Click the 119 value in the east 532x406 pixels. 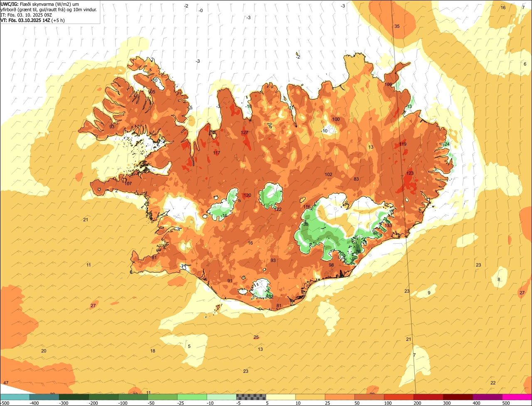pos(403,144)
